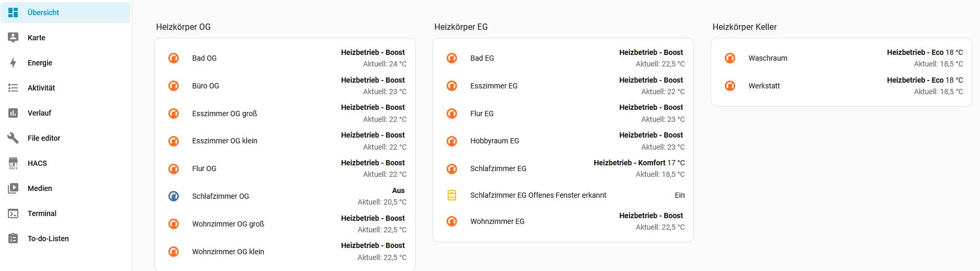Click the Energie lightning bolt icon

point(13,63)
